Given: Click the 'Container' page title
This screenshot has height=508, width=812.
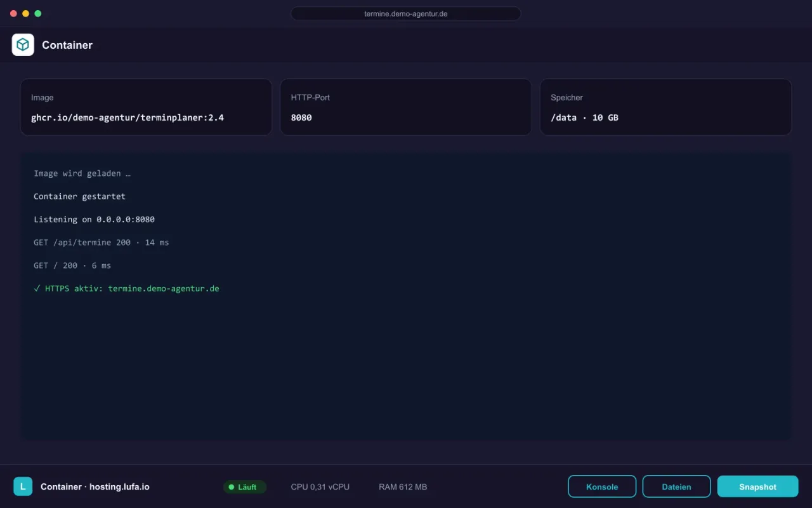Looking at the screenshot, I should [x=67, y=45].
